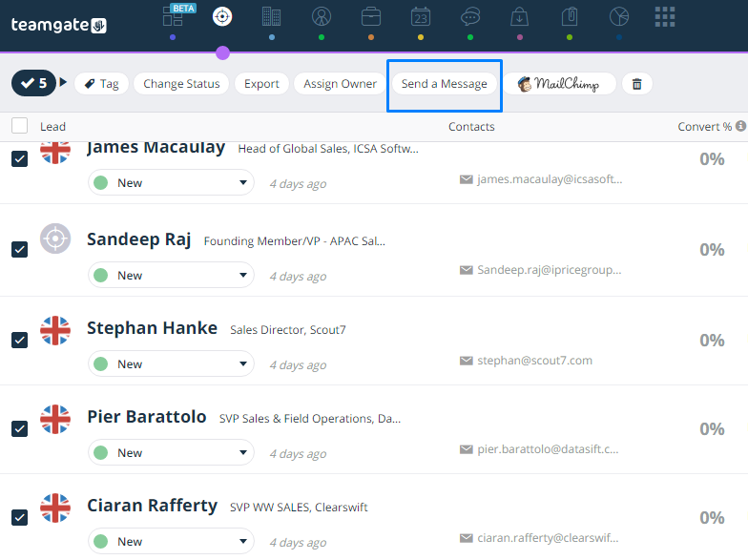Open the Stephan Hanke lead name
This screenshot has height=560, width=748.
click(x=153, y=328)
